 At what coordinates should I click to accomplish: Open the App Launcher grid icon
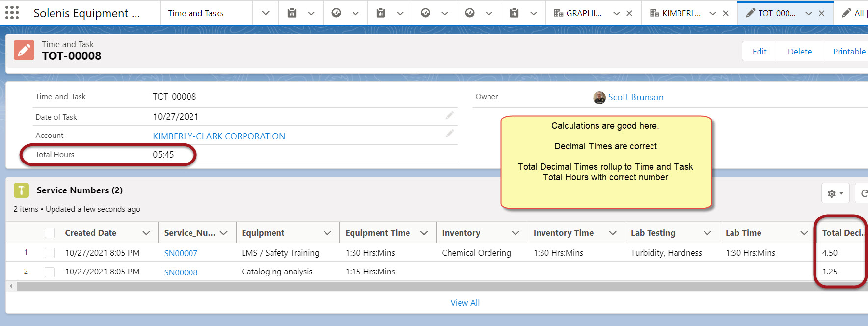(x=12, y=13)
